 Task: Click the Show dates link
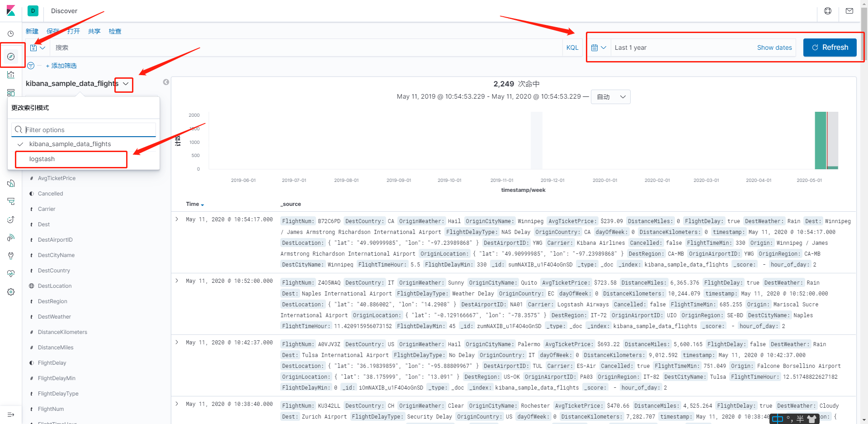click(x=774, y=48)
